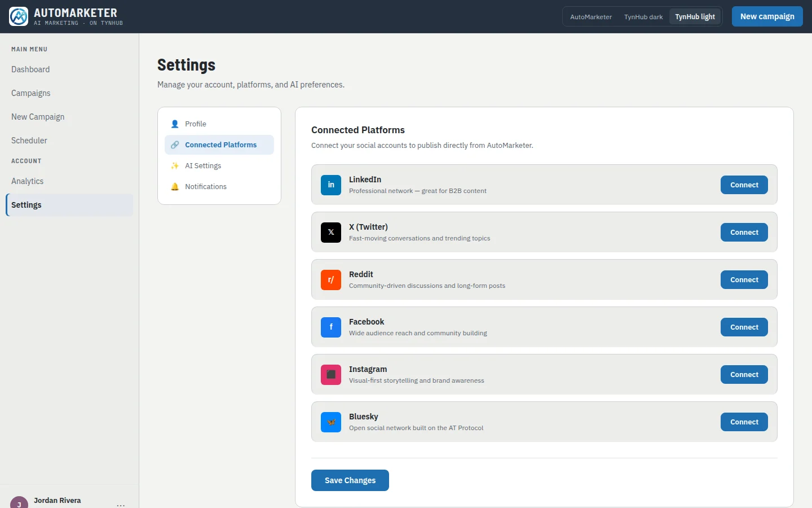Screen dimensions: 812x508
Task: Connect the Bluesky account
Action: pos(744,422)
